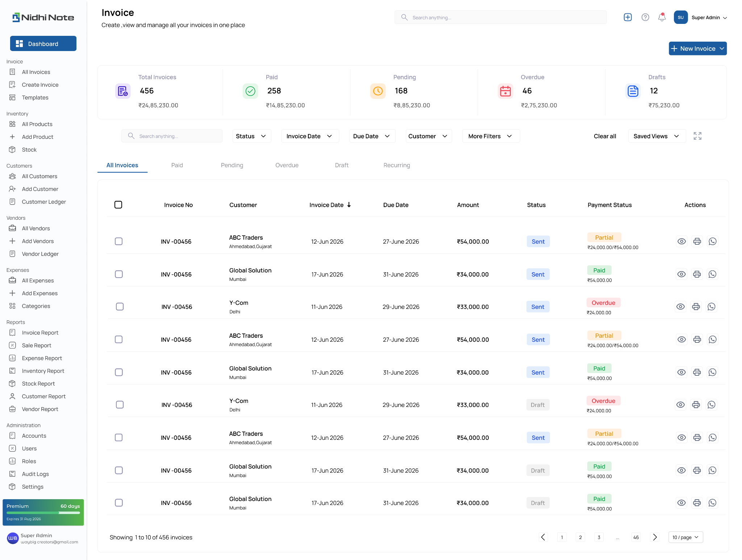Click the New Invoice button

[697, 49]
